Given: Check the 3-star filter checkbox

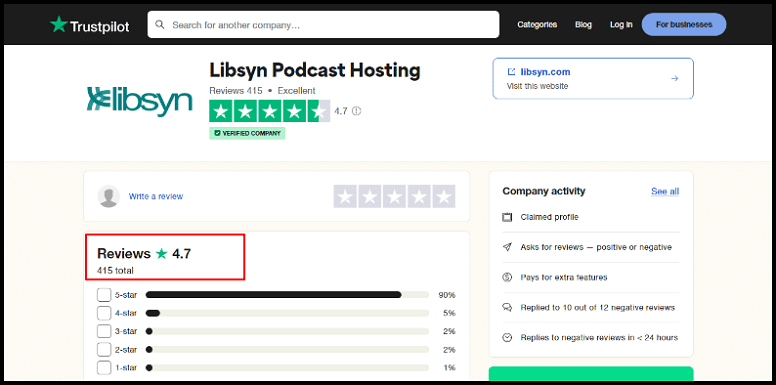Looking at the screenshot, I should (104, 331).
